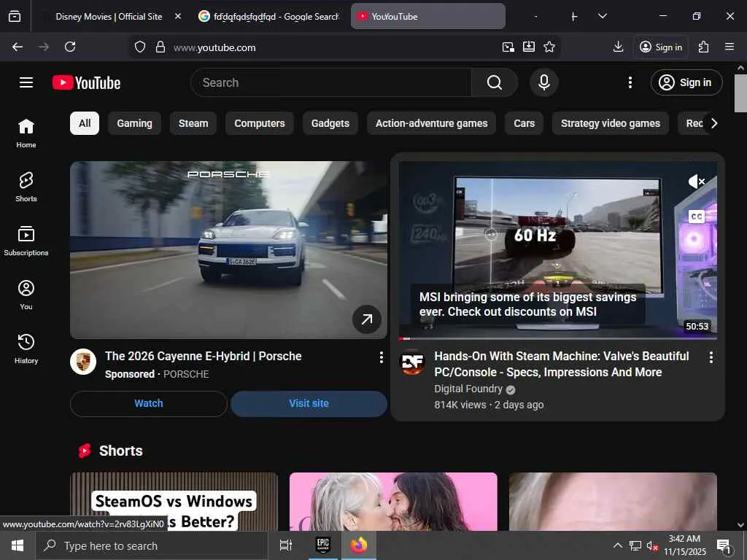Click the Epic Games taskbar icon
Screen dimensions: 747x560
[x=323, y=545]
